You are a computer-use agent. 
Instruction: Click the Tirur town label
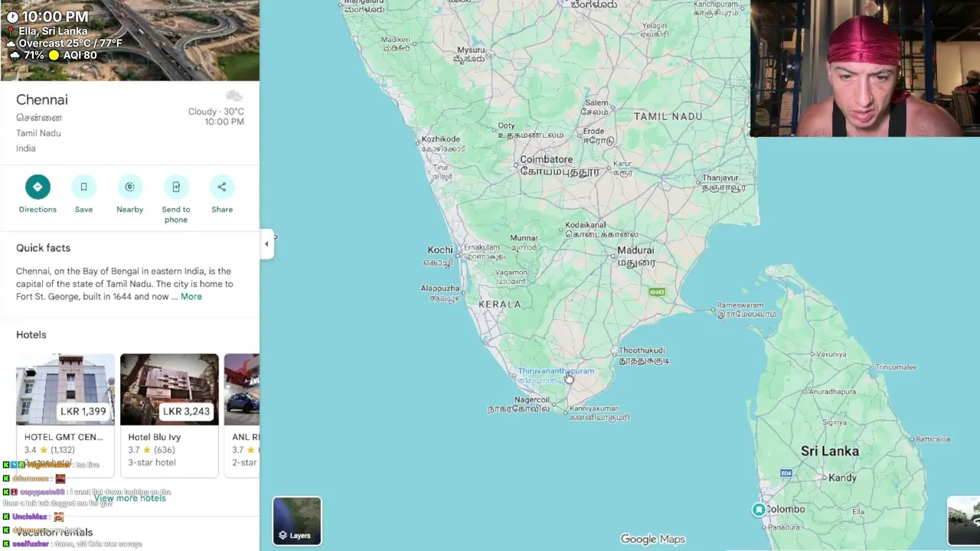440,168
